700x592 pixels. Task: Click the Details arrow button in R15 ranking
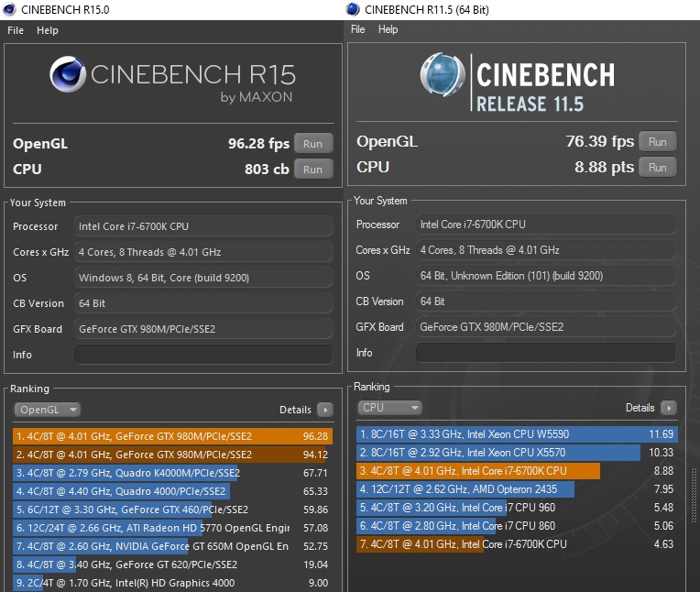[325, 410]
